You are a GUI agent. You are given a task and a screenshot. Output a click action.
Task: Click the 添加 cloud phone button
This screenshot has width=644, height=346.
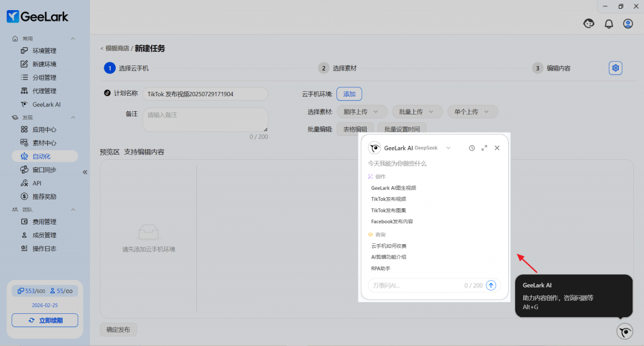[349, 94]
